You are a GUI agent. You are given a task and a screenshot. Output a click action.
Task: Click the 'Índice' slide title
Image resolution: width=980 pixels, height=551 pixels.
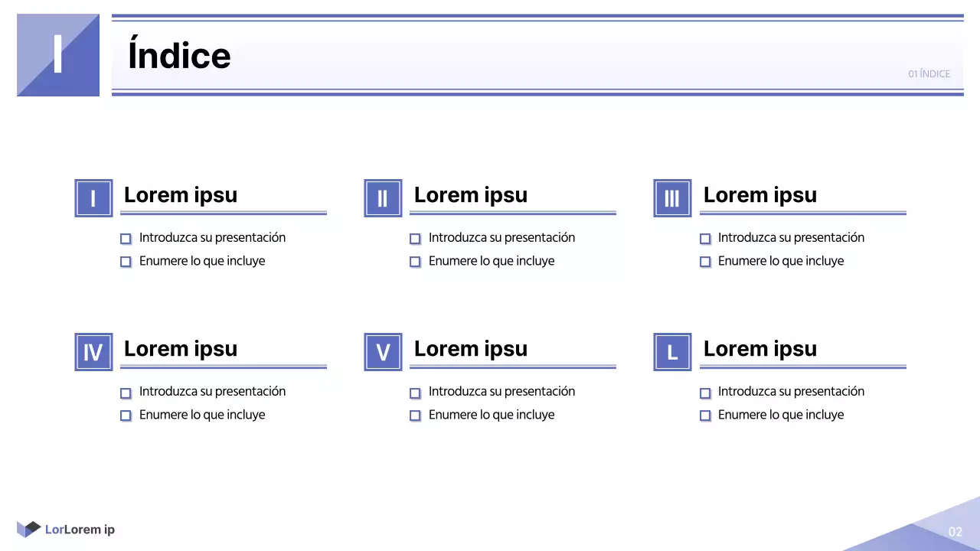coord(179,56)
